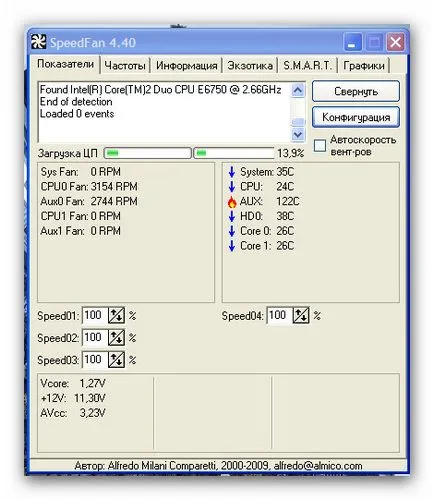Viewport: 434px width, 500px height.
Task: Adjust Speed03 using its spinner arrows
Action: [116, 360]
